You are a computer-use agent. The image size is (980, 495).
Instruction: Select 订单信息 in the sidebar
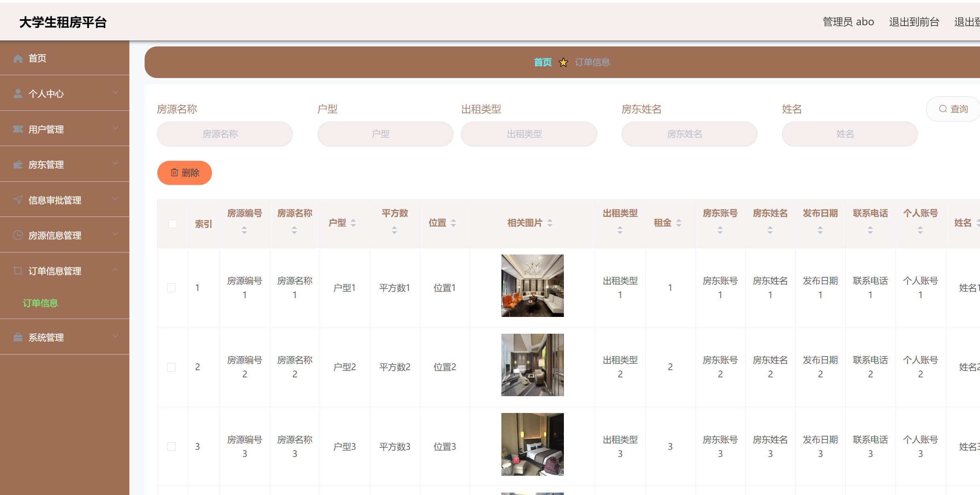pos(40,303)
